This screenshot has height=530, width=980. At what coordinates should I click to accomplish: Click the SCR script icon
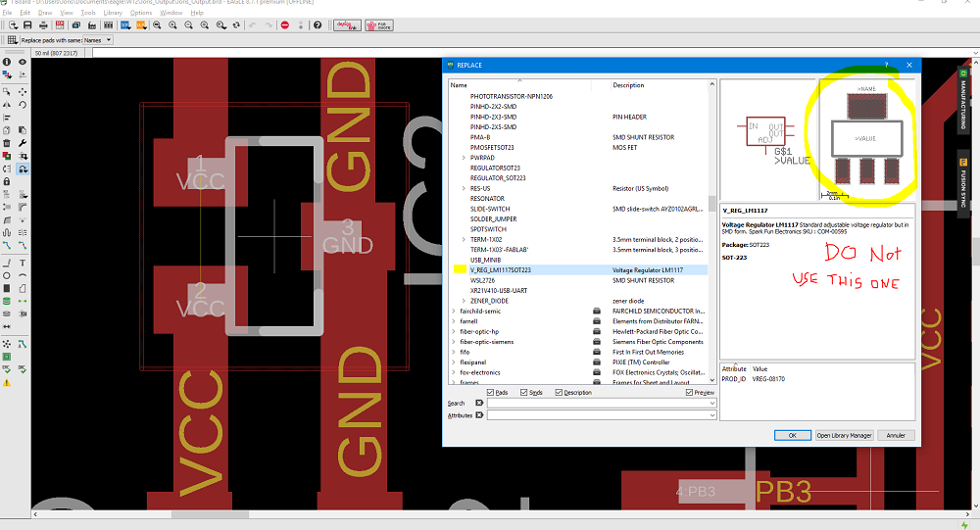point(125,25)
